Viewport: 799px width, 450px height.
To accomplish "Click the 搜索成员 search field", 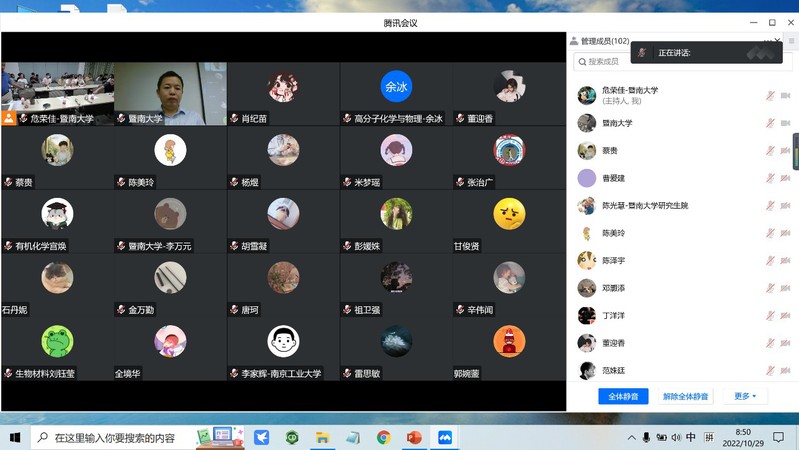I will (680, 62).
